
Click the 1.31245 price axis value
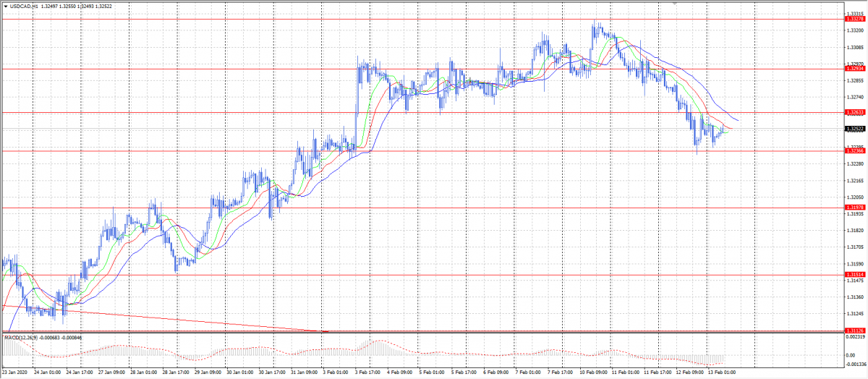click(x=855, y=313)
